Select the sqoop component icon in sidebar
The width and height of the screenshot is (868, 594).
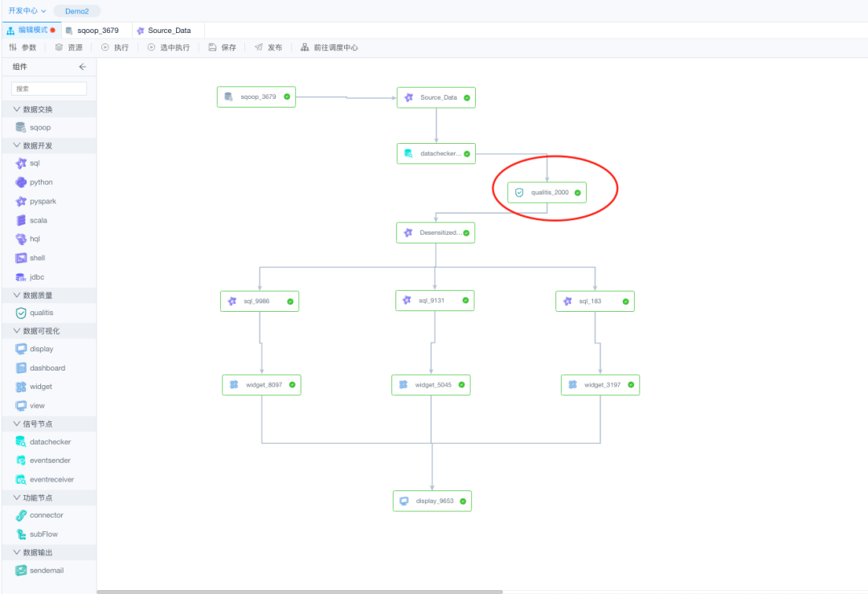21,127
